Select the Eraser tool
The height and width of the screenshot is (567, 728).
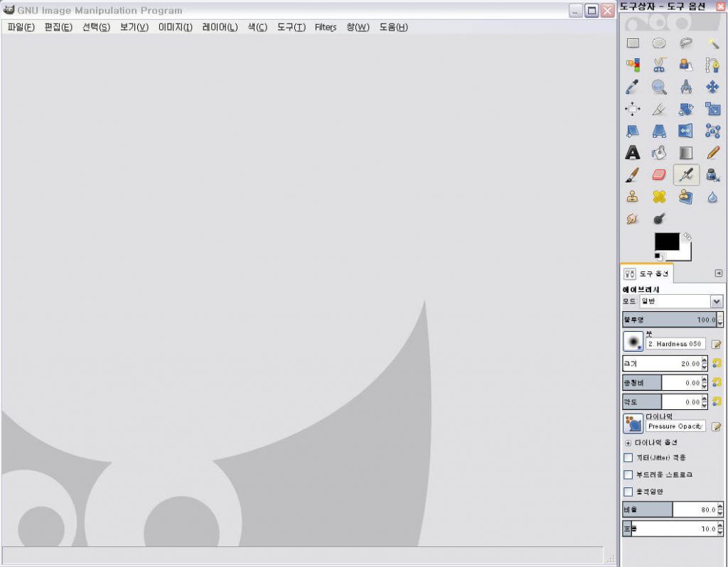[x=659, y=175]
